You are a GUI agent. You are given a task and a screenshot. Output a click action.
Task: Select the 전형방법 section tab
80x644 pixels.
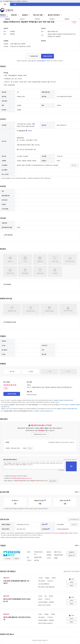tap(67, 19)
